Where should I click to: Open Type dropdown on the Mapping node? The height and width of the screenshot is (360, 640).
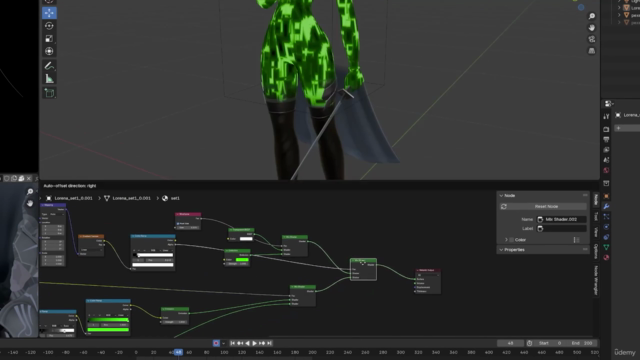coord(57,214)
